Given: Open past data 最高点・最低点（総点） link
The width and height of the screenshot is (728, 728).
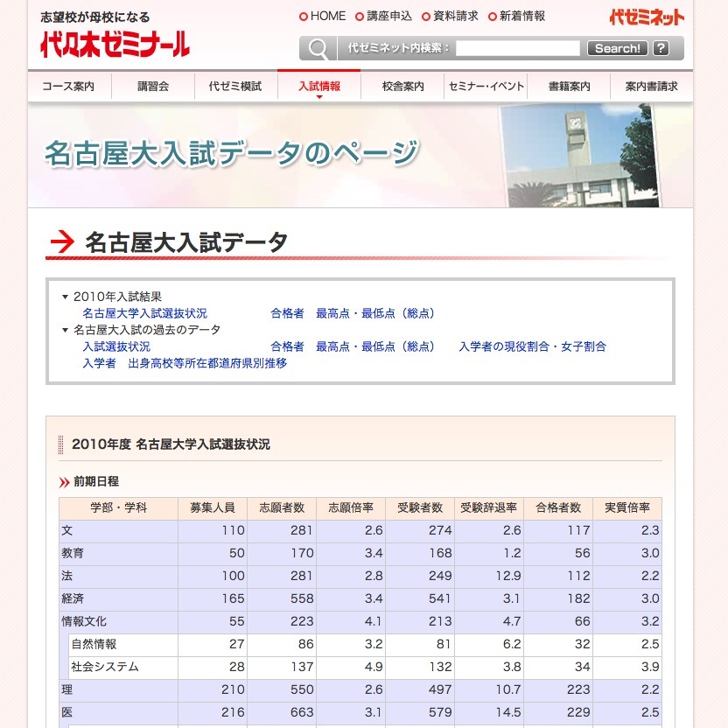Looking at the screenshot, I should coord(375,346).
